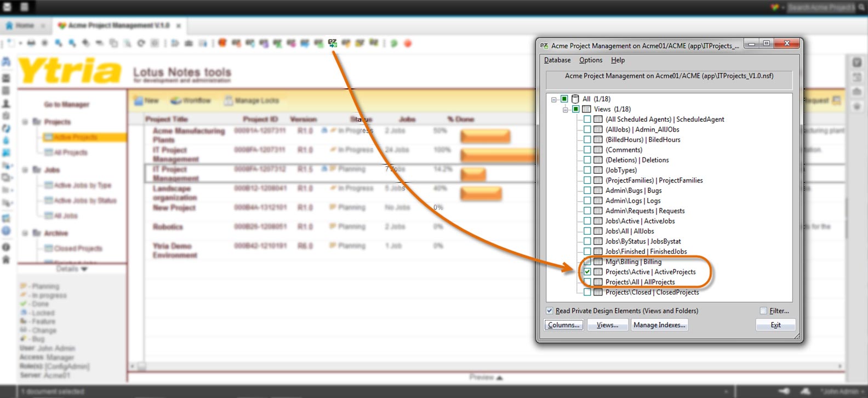Click the 100% progress bar for IT Project Management
Image resolution: width=868 pixels, height=398 pixels.
tap(498, 156)
